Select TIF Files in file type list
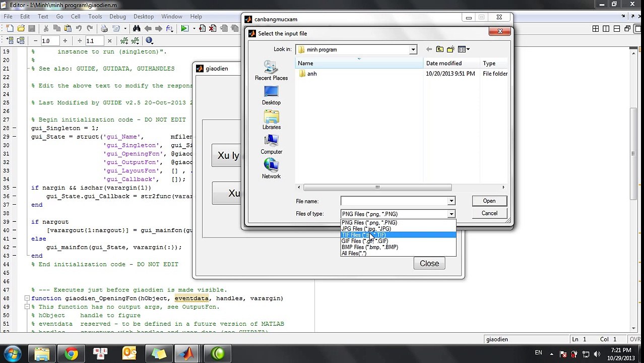This screenshot has height=363, width=644. point(364,235)
